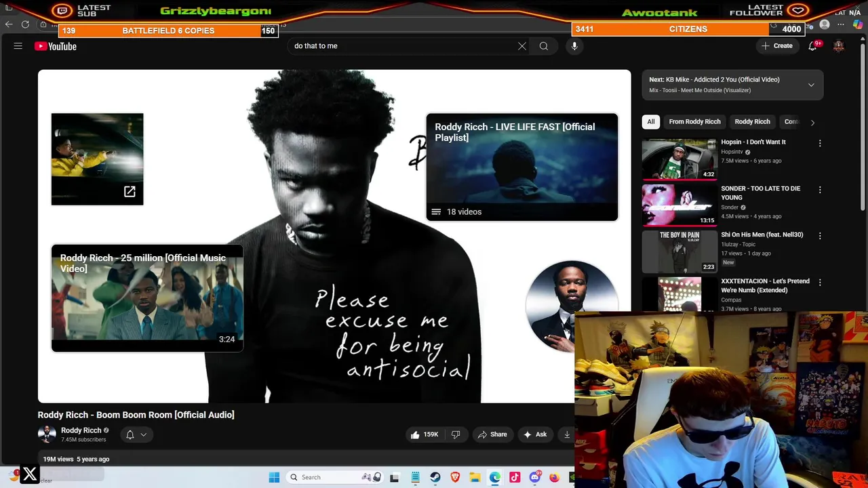This screenshot has height=488, width=868.
Task: Click the Share button
Action: click(x=492, y=434)
